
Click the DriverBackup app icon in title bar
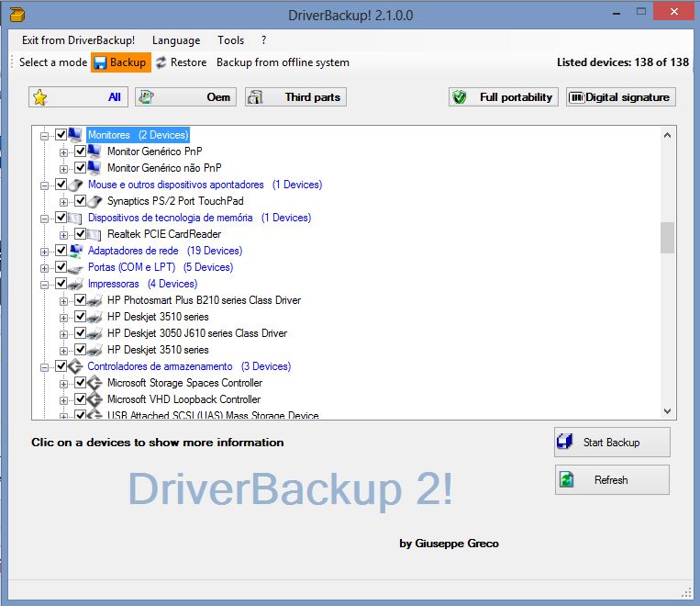click(17, 15)
